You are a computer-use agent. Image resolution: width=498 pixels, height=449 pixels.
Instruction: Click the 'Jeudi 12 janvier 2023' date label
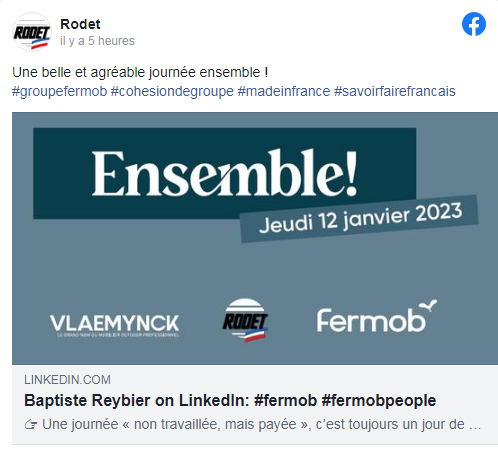click(x=361, y=218)
